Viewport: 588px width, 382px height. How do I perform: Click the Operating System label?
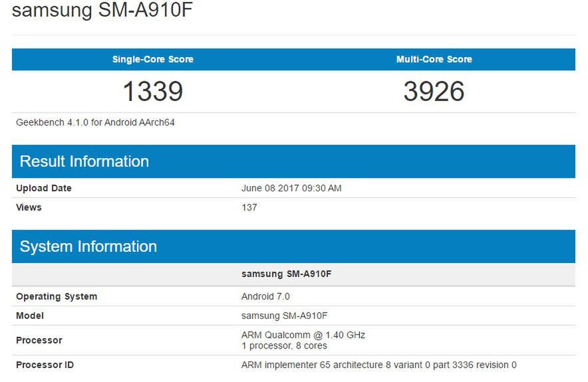point(57,296)
